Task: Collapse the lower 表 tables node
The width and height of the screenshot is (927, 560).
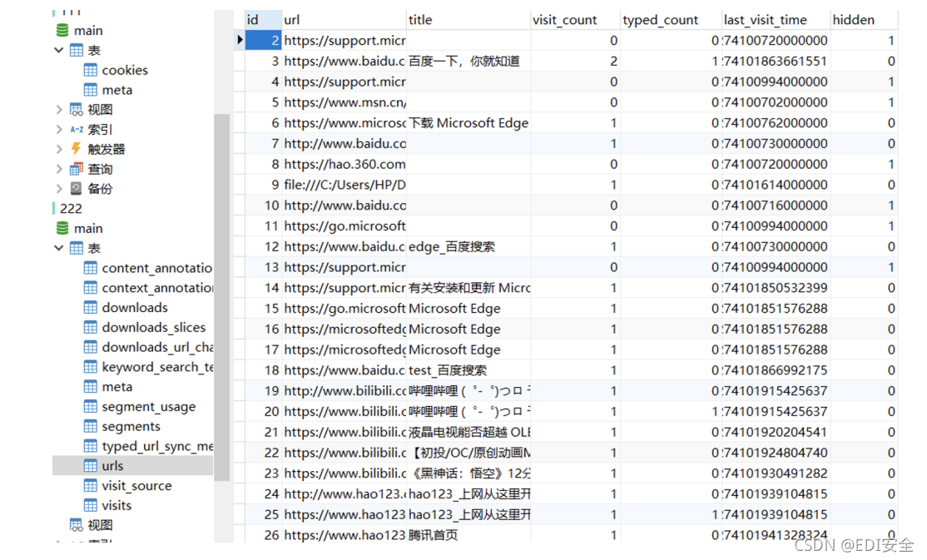Action: pyautogui.click(x=58, y=248)
